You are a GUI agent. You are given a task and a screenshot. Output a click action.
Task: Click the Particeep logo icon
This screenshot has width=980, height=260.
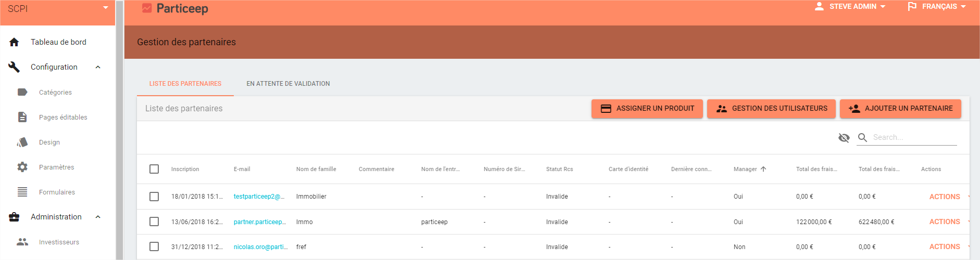[147, 8]
